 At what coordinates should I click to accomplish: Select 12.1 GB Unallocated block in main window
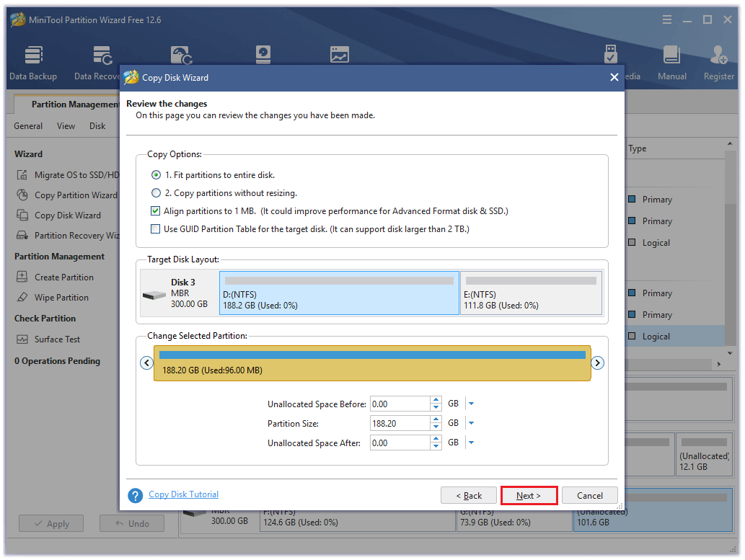point(704,454)
